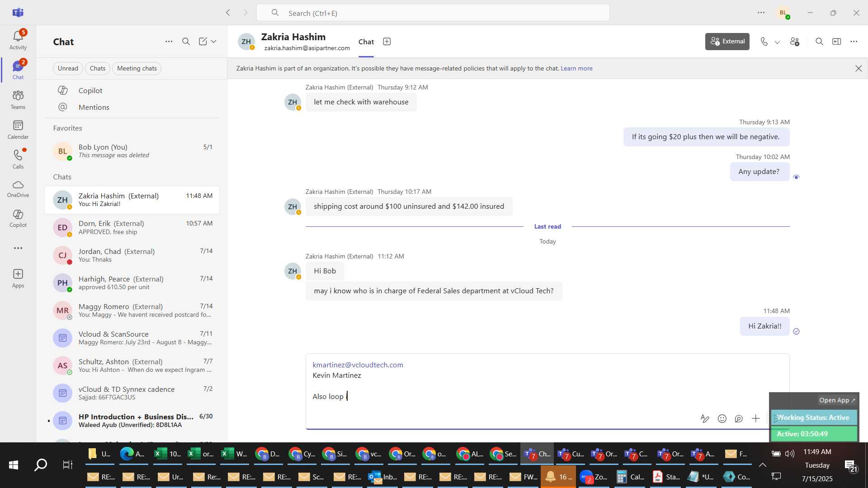Image resolution: width=868 pixels, height=488 pixels.
Task: Open the Calendar app
Action: pos(18,130)
